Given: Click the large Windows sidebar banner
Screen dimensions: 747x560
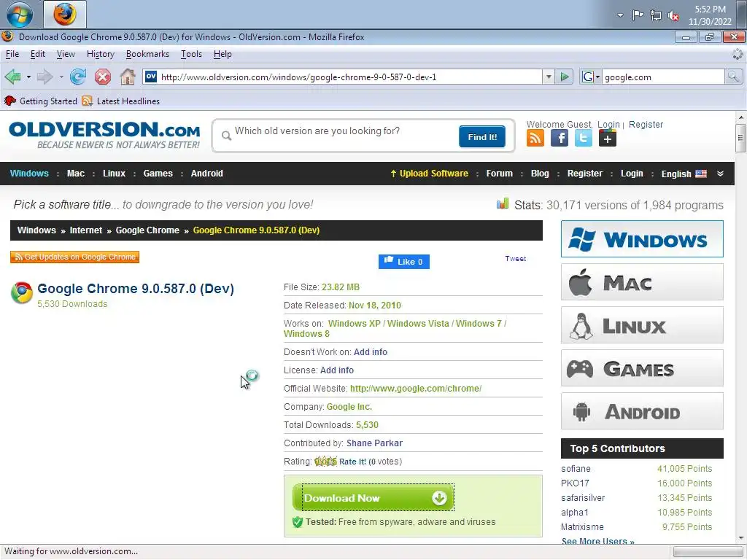Looking at the screenshot, I should 642,239.
